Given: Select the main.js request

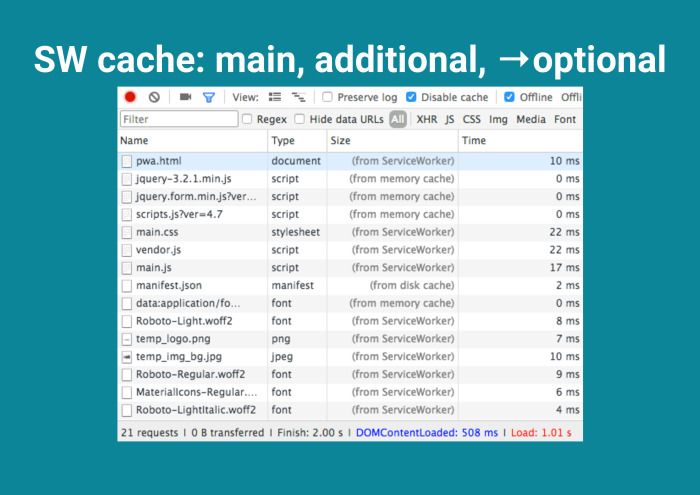Looking at the screenshot, I should 350,268.
